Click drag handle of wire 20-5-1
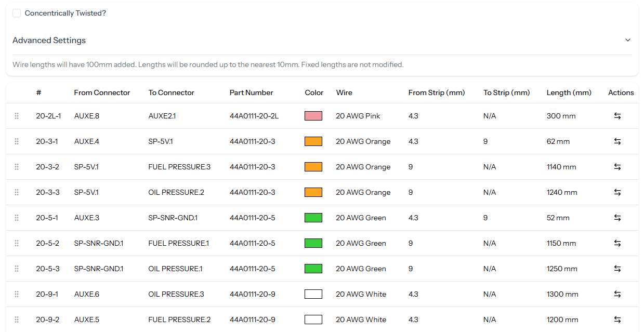Screen dimensions: 644x332 [17, 218]
